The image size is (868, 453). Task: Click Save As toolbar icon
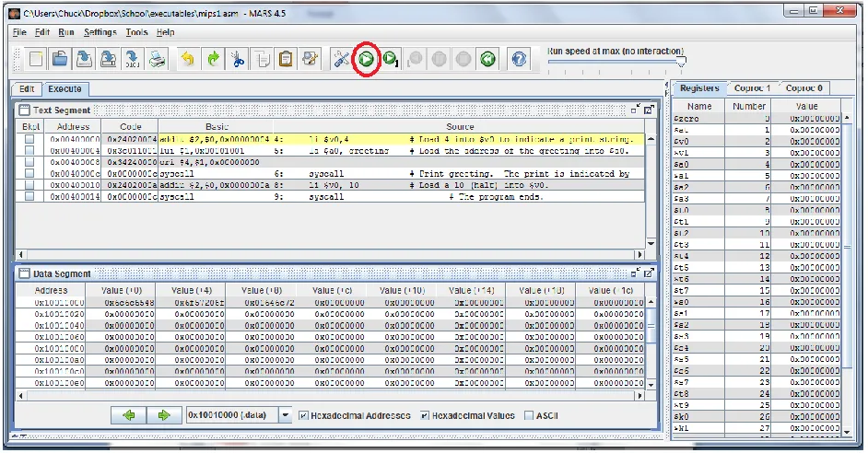coord(109,59)
